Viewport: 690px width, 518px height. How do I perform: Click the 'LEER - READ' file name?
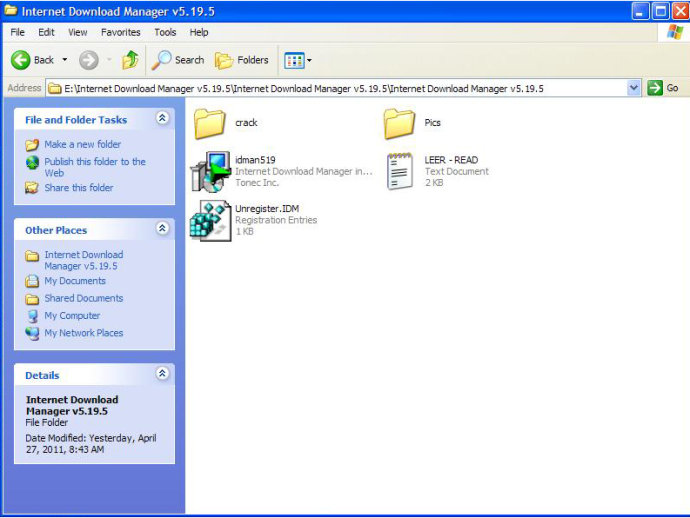click(451, 160)
